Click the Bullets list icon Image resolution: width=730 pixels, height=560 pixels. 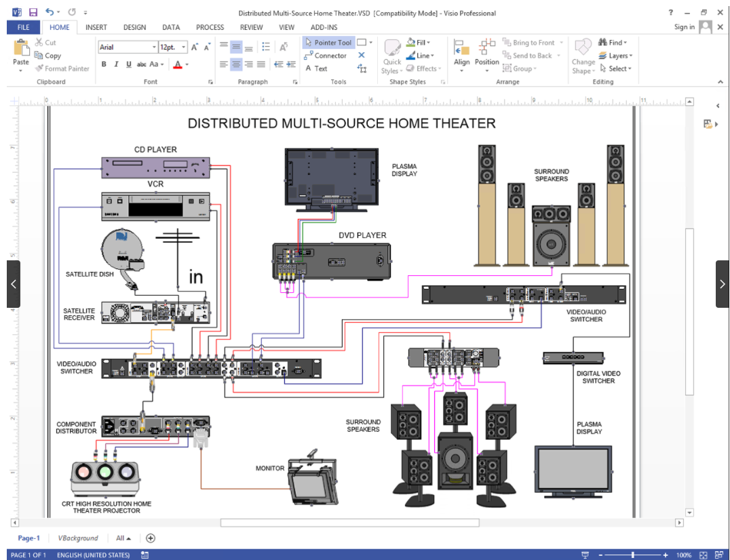point(266,47)
